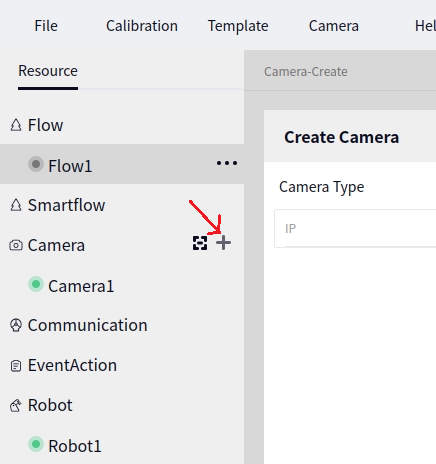Click the Robot category icon
Viewport: 436px width, 464px height.
click(16, 405)
